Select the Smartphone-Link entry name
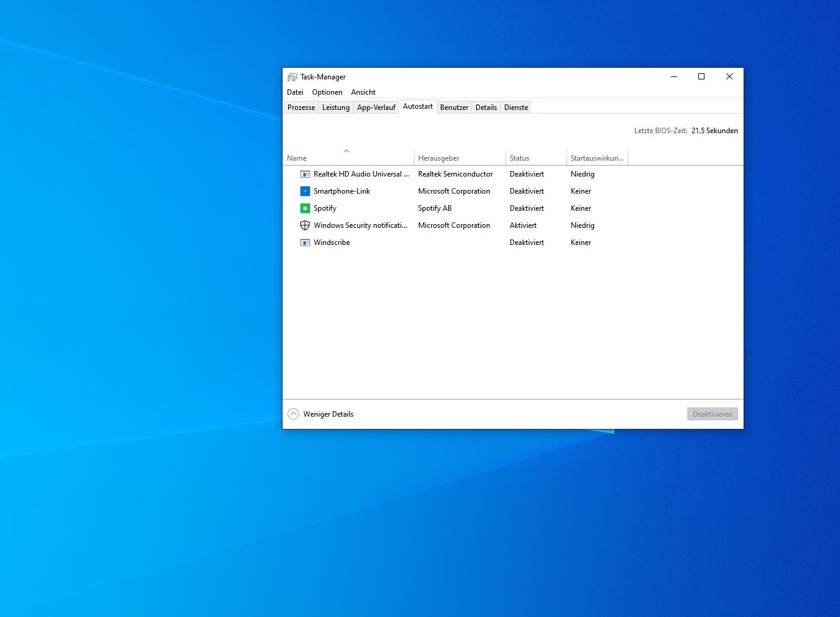 click(x=342, y=191)
